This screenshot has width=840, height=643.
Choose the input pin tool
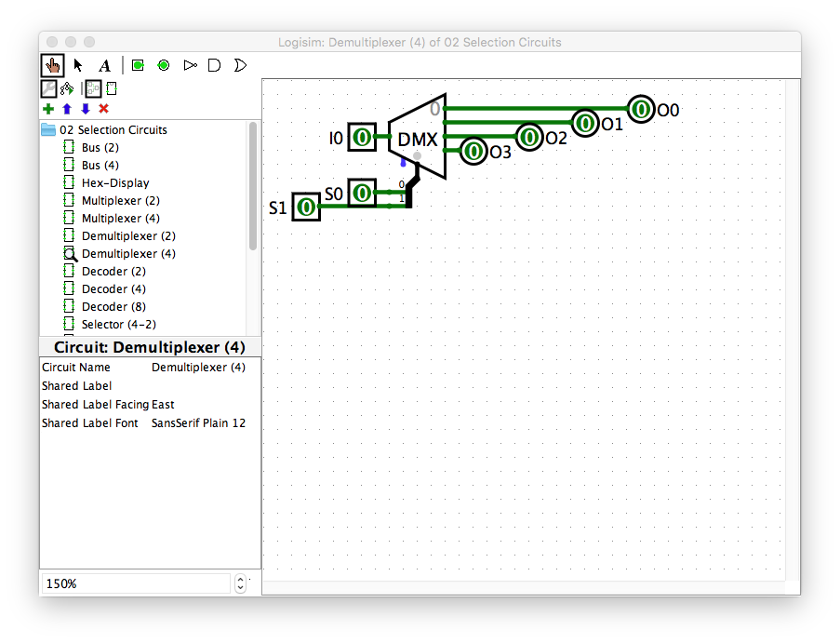139,65
